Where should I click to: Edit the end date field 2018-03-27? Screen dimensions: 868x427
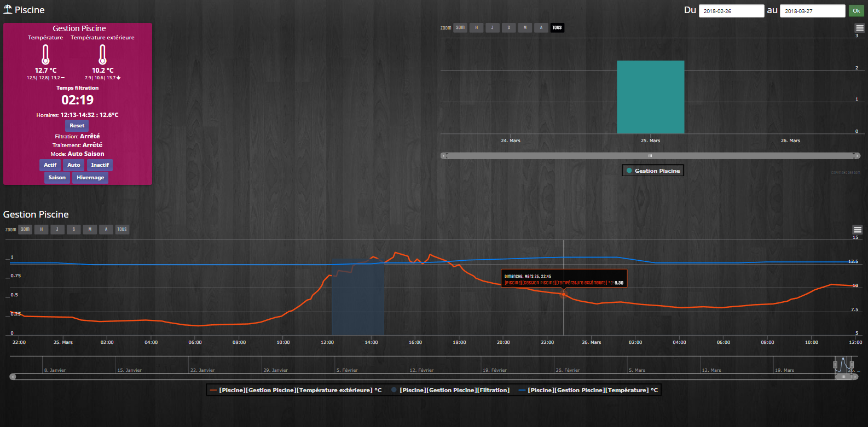(812, 11)
